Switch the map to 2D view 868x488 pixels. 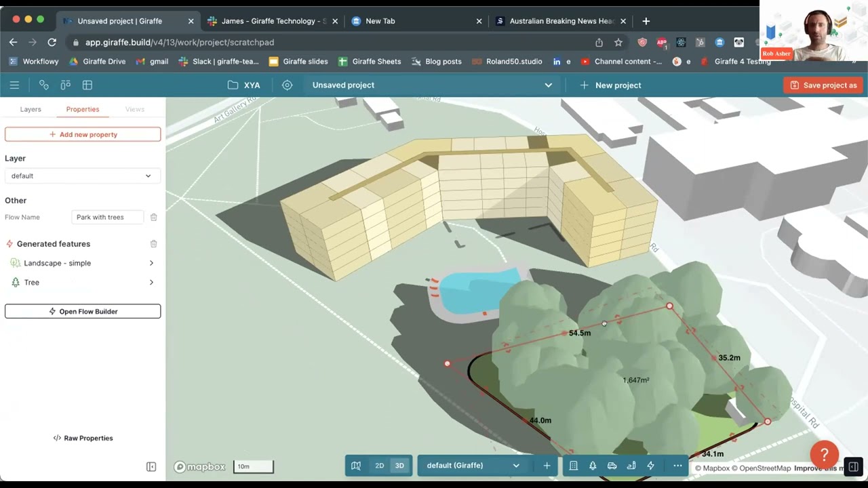point(380,466)
